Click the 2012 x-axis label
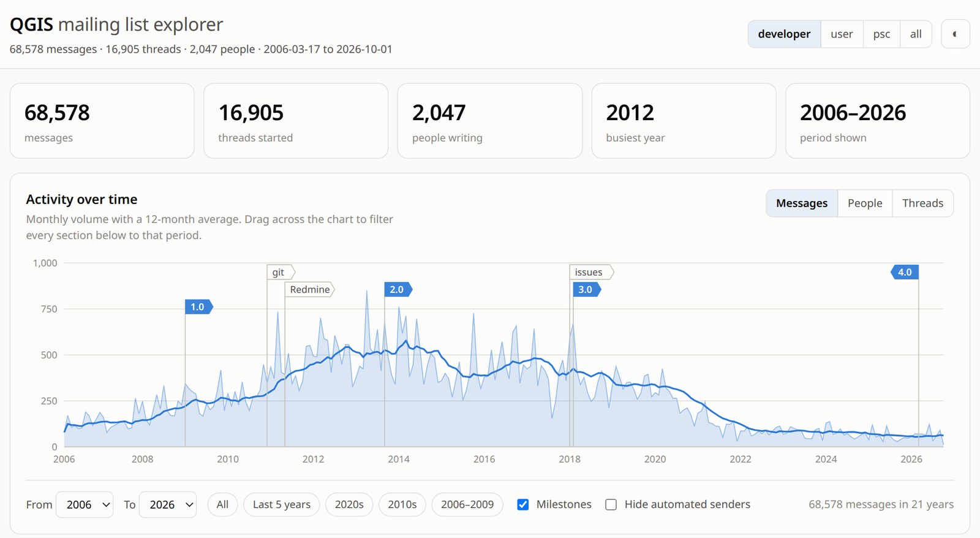This screenshot has height=538, width=980. [x=313, y=459]
